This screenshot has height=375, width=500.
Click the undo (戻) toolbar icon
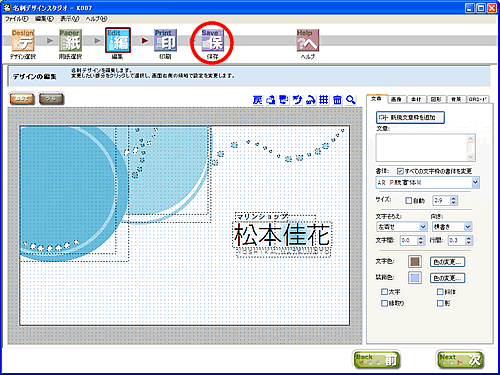pyautogui.click(x=257, y=100)
